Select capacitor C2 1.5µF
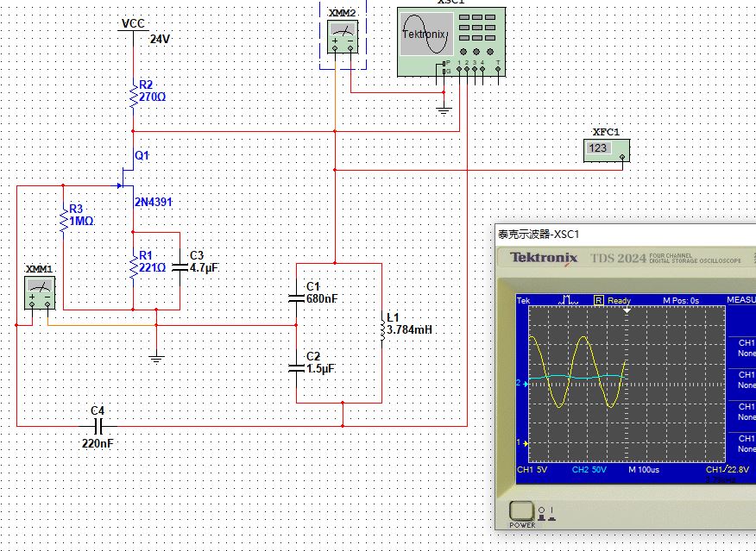Screen dimensions: 756x551 point(297,367)
